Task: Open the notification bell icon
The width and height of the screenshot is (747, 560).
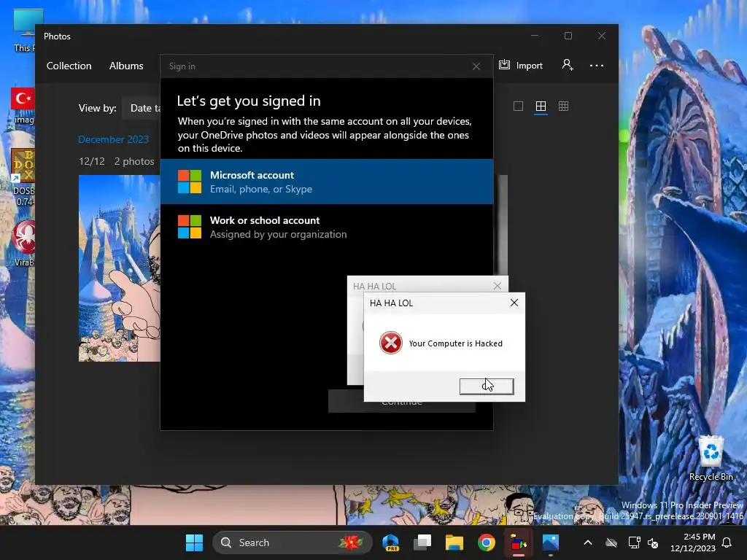Action: (727, 542)
